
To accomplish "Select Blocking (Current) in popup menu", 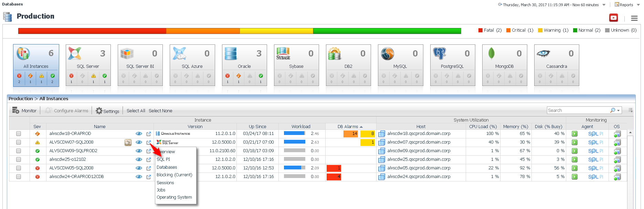I will [x=174, y=175].
